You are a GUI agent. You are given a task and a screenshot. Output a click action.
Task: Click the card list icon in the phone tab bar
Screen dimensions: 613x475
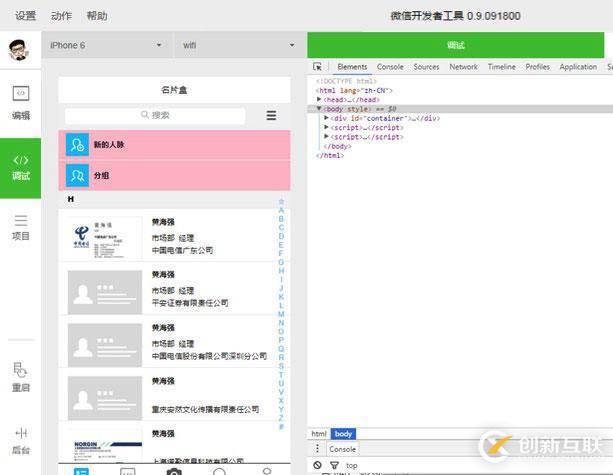(81, 471)
